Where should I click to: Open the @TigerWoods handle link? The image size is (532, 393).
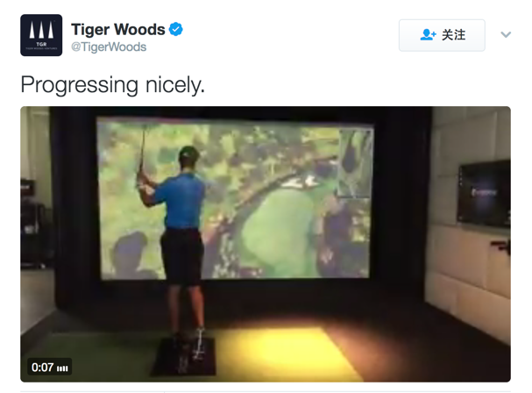(109, 46)
